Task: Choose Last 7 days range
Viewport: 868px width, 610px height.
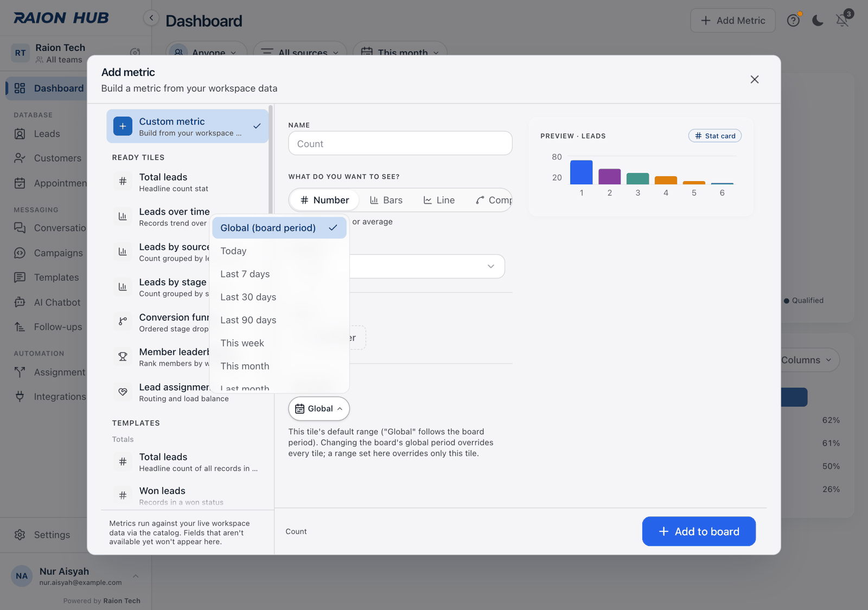Action: (279, 274)
